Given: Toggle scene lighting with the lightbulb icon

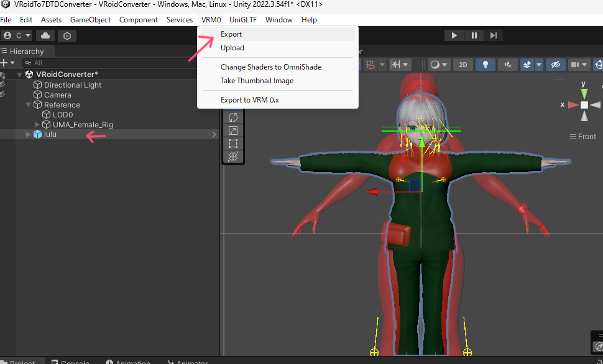Looking at the screenshot, I should point(486,65).
